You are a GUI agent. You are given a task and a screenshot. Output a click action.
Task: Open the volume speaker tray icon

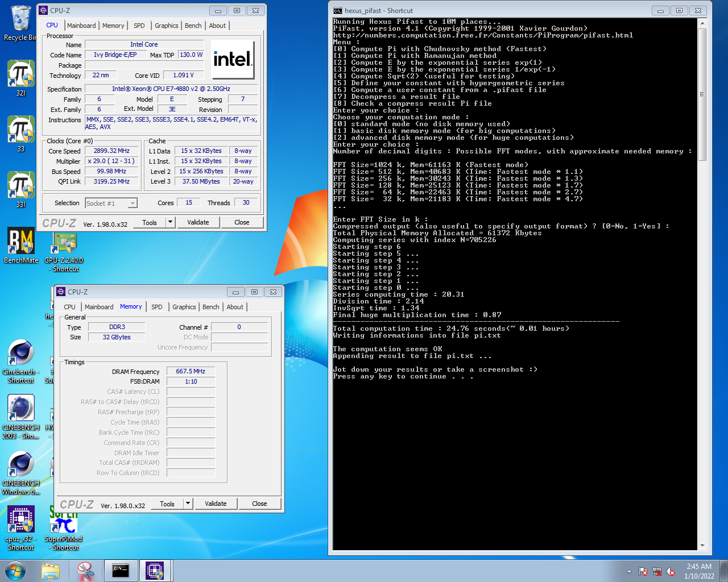[671, 571]
